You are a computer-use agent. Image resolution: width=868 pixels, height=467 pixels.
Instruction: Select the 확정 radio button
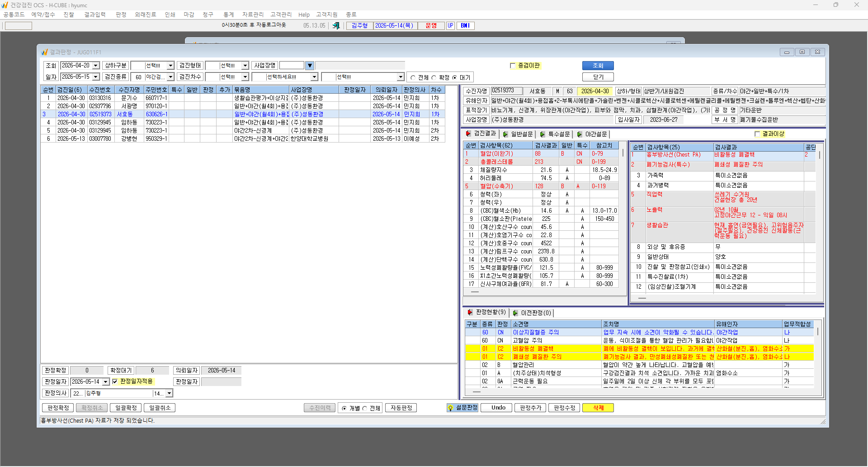pos(434,78)
